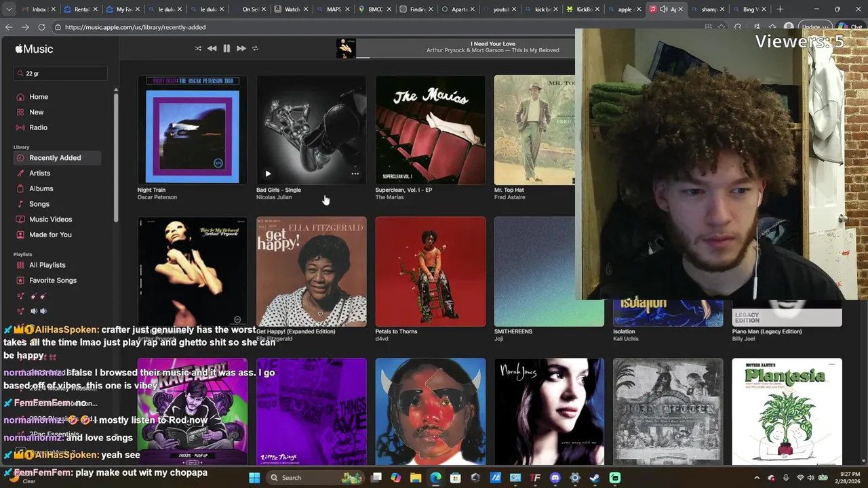
Task: Switch to the 'Bing V' browser tab
Action: 749,9
